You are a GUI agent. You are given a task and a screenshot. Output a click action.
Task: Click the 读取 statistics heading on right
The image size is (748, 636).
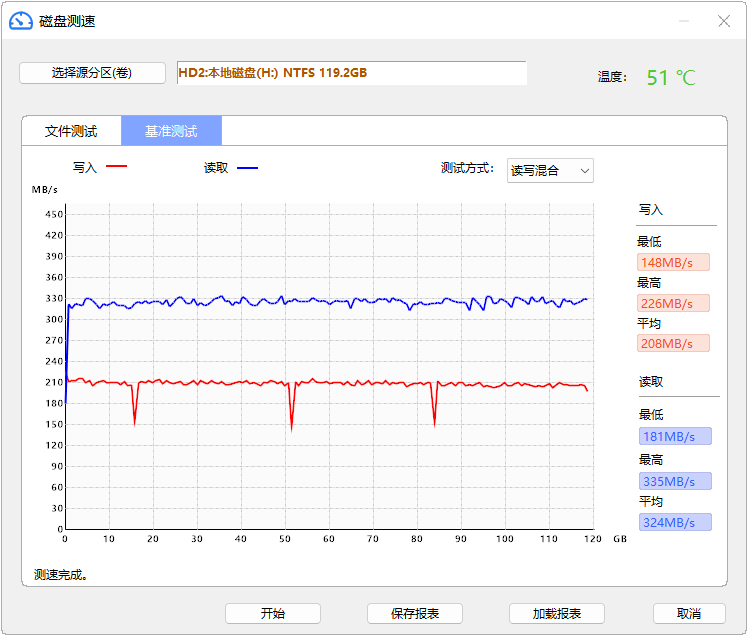click(x=651, y=381)
